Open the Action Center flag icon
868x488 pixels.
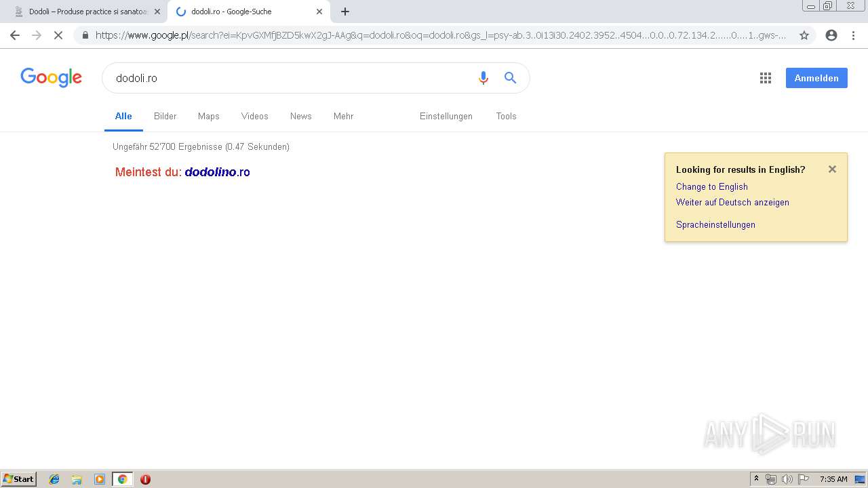803,479
